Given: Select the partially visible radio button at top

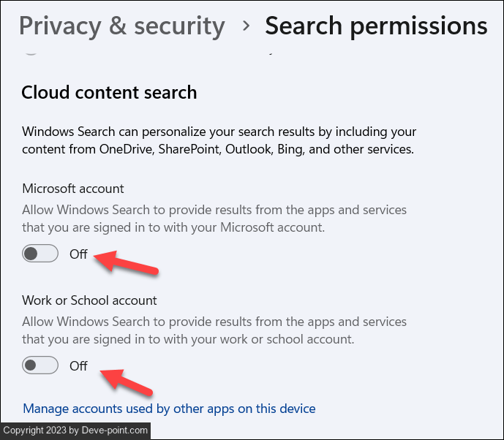Looking at the screenshot, I should (x=30, y=50).
